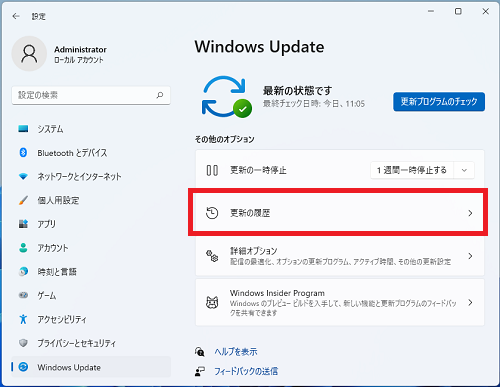Open Windows Insider Program via its chevron
Viewport: 500px width, 387px height.
tap(470, 302)
